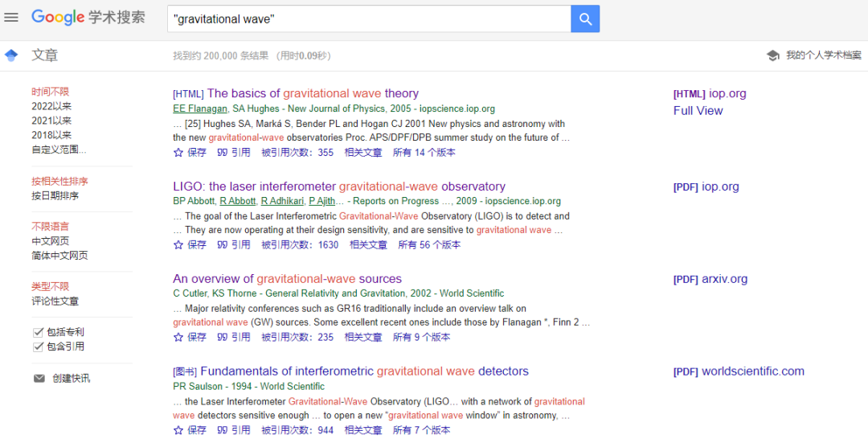Select 不限语言 language option
The height and width of the screenshot is (443, 868).
(51, 227)
